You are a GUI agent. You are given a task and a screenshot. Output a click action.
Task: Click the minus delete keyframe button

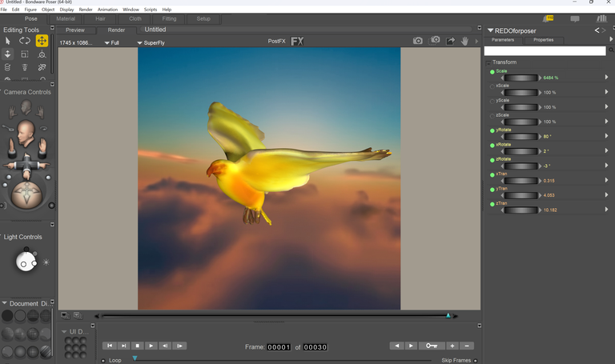click(x=467, y=346)
